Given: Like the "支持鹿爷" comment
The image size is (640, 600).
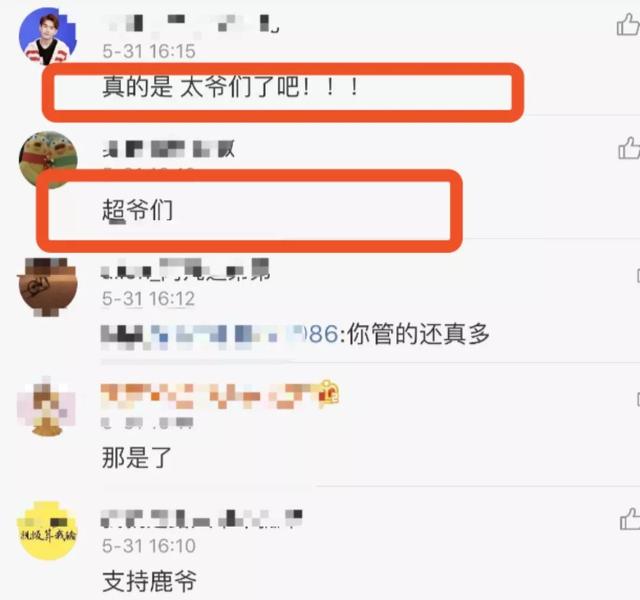Looking at the screenshot, I should coord(630,519).
